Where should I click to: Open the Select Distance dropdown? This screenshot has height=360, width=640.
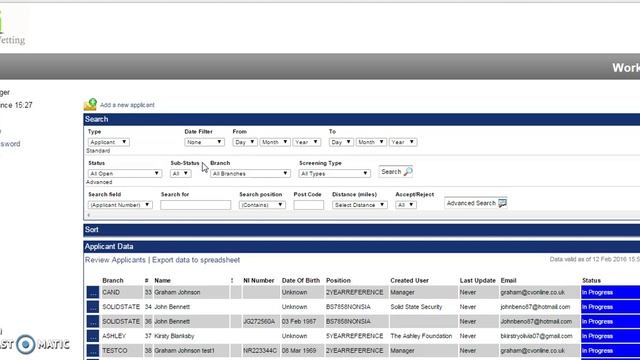[x=360, y=205]
